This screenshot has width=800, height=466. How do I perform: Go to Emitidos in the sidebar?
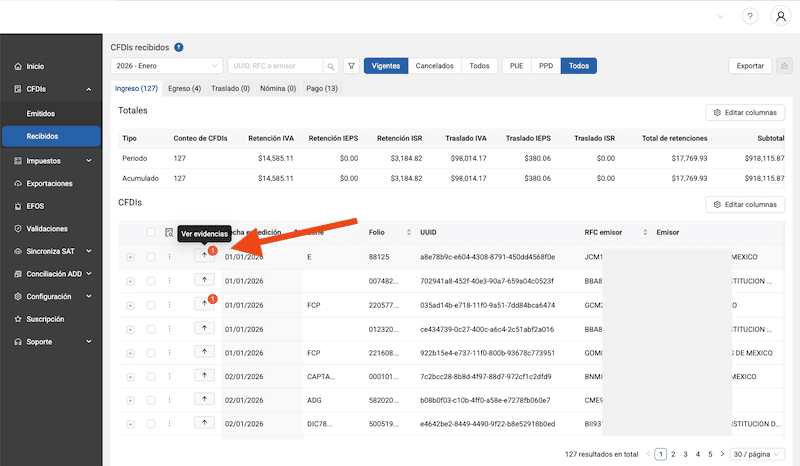[41, 114]
